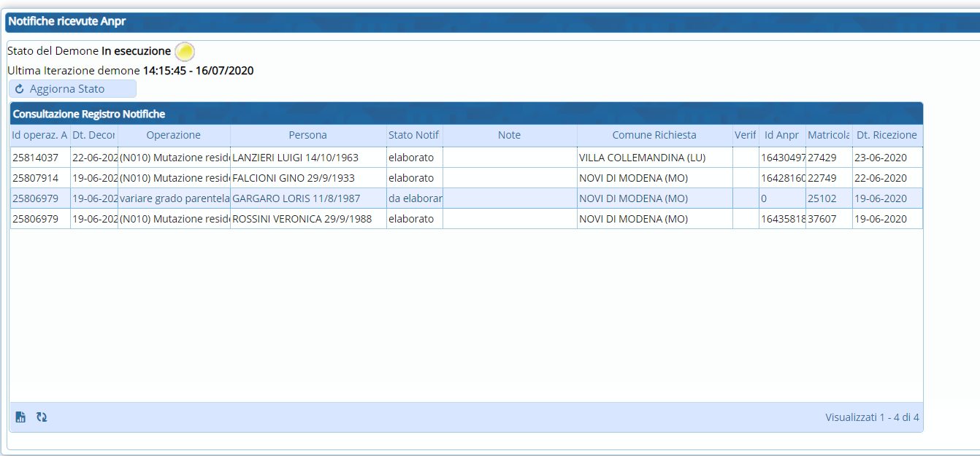The height and width of the screenshot is (456, 980).
Task: Click the VILLA COLLEMANDINA (LU) cell
Action: click(x=642, y=158)
